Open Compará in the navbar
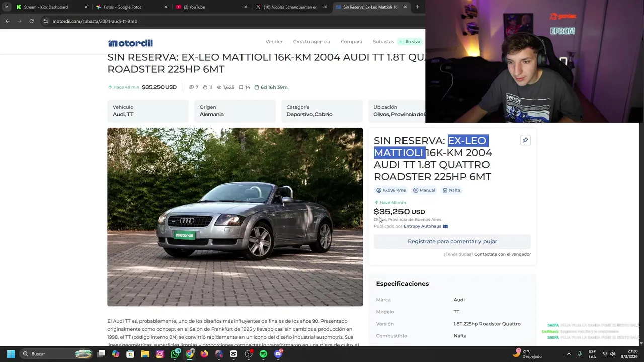644x362 pixels. point(351,42)
